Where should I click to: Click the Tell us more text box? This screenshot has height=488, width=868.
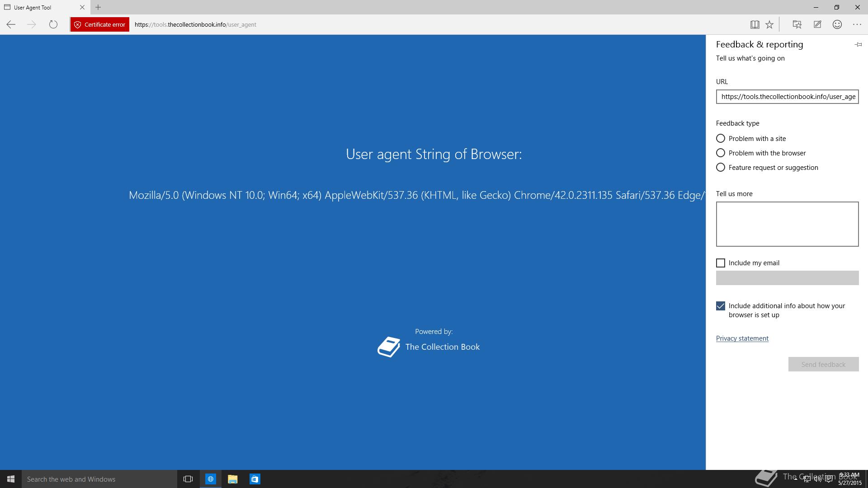click(787, 224)
